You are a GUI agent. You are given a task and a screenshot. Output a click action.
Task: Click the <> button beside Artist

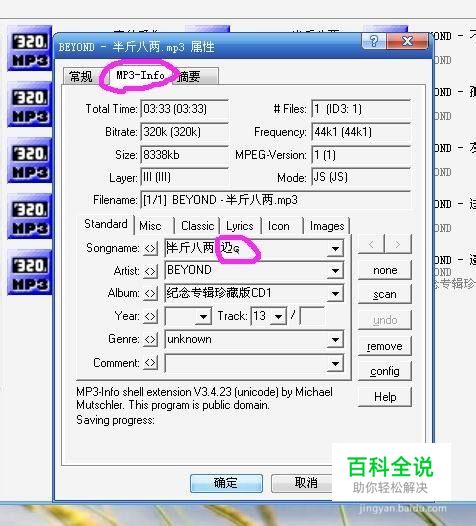[150, 271]
